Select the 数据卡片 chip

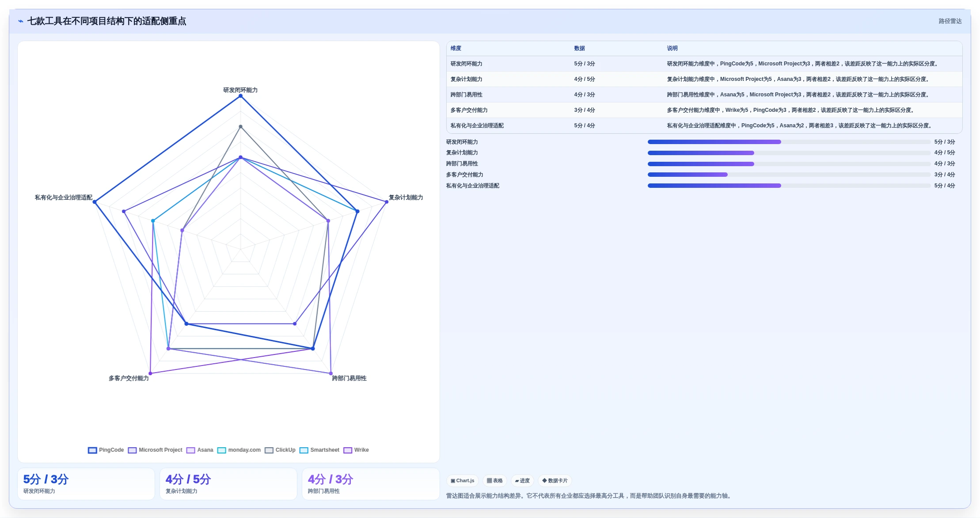[x=555, y=481]
